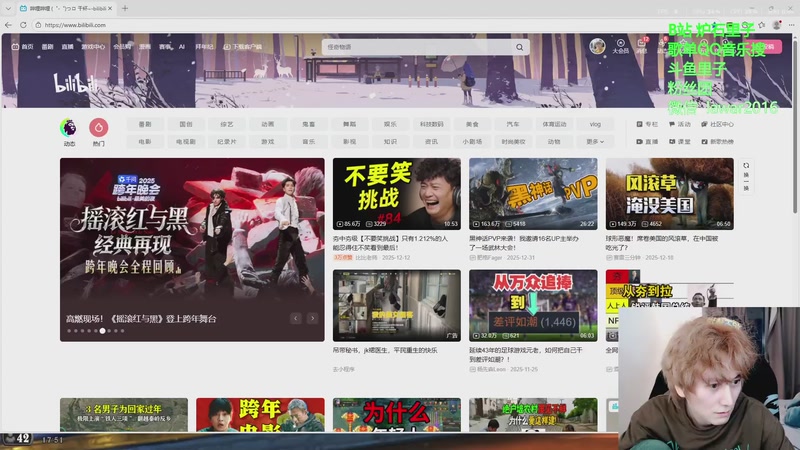This screenshot has height=450, width=800.
Task: Show next carousel slide with right arrow
Action: [313, 318]
